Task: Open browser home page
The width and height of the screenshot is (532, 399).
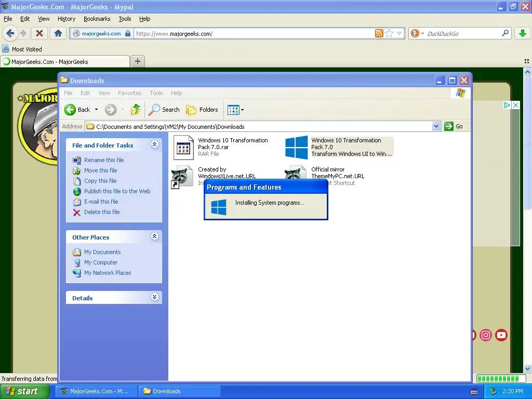Action: [x=58, y=33]
